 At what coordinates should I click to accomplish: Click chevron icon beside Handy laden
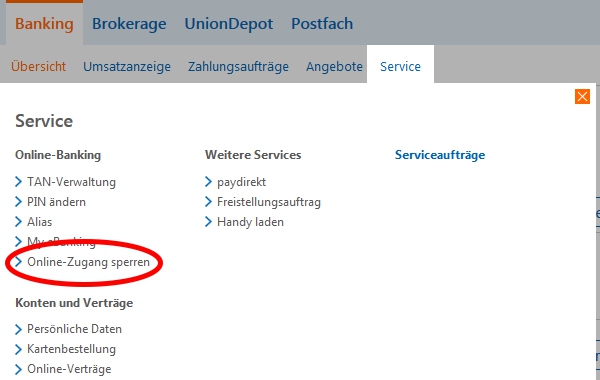[208, 222]
